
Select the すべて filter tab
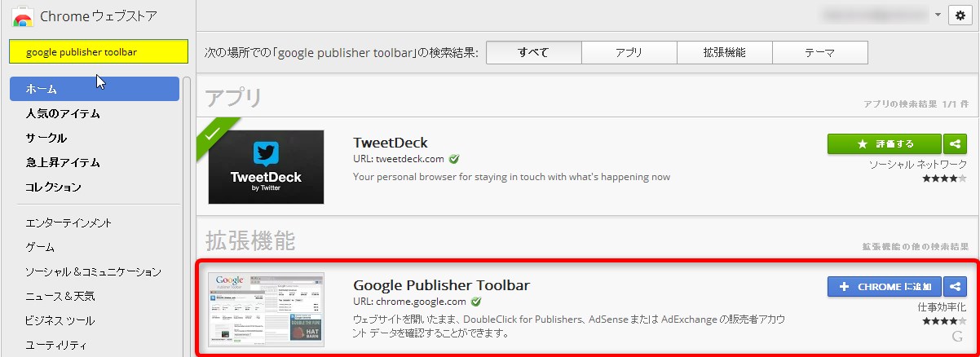pos(534,53)
